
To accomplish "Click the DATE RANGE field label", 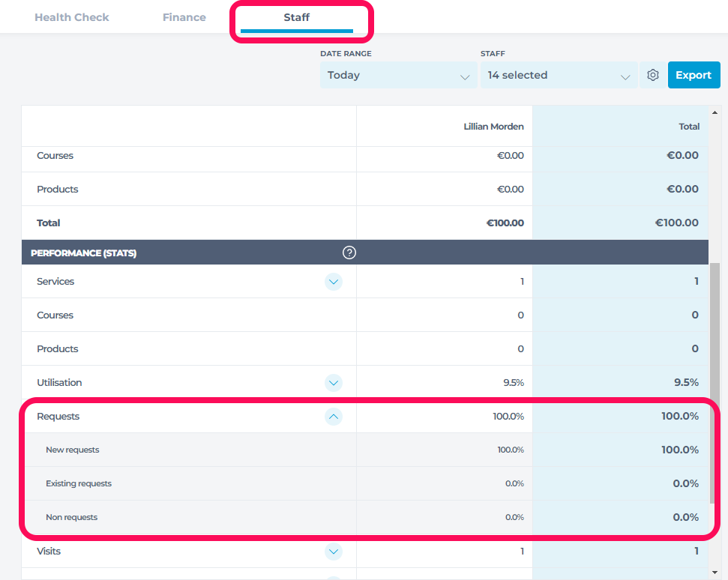I will point(346,54).
